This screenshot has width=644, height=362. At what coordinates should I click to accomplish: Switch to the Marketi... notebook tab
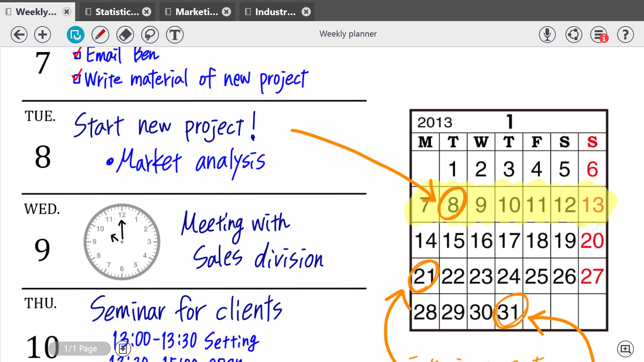[x=197, y=12]
